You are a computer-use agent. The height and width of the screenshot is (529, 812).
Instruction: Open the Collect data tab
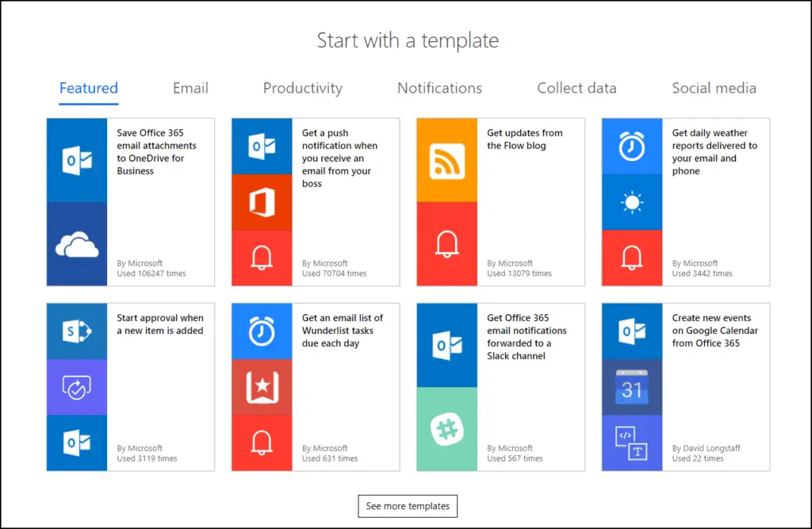[x=577, y=88]
